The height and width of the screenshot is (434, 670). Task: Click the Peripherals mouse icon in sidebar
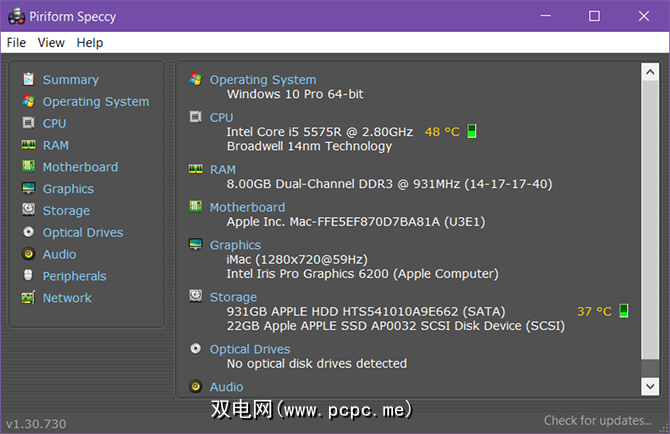pyautogui.click(x=28, y=276)
